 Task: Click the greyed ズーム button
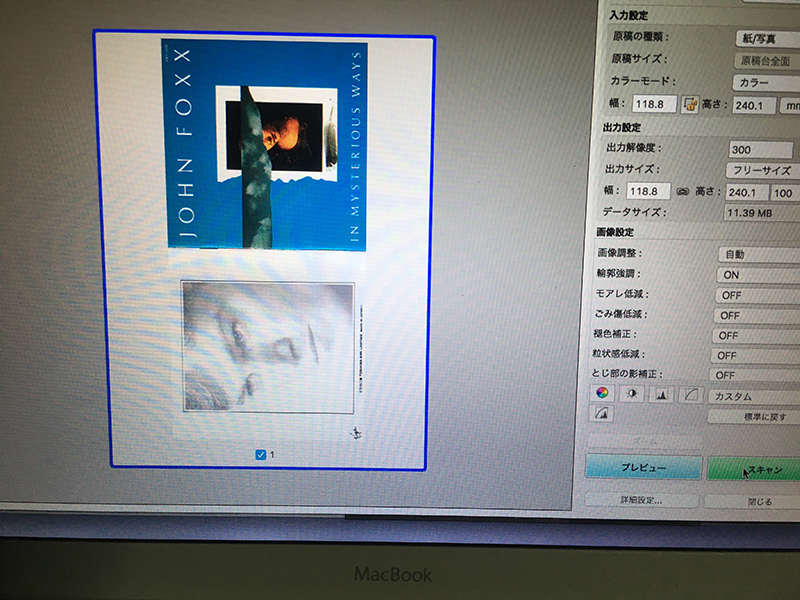click(x=644, y=441)
